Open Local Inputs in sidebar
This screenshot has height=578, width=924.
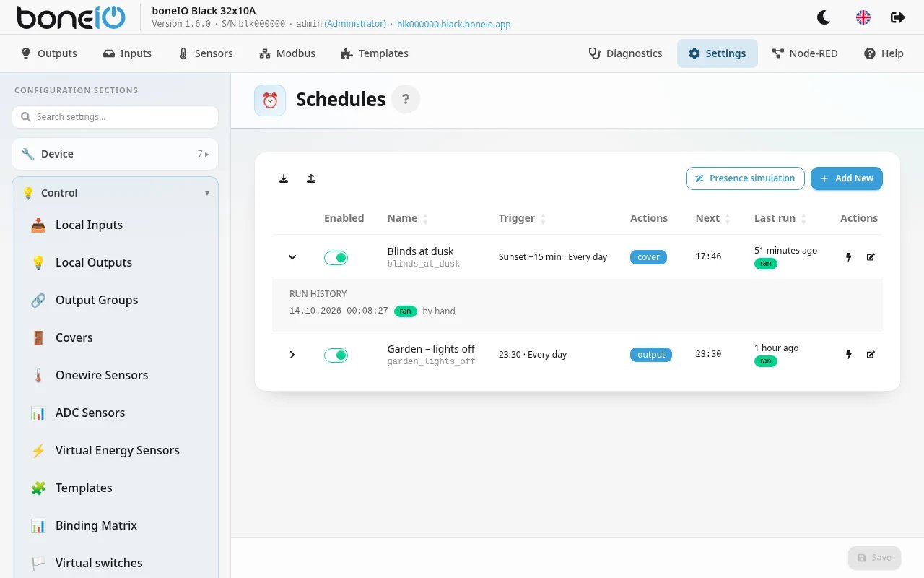tap(115, 225)
